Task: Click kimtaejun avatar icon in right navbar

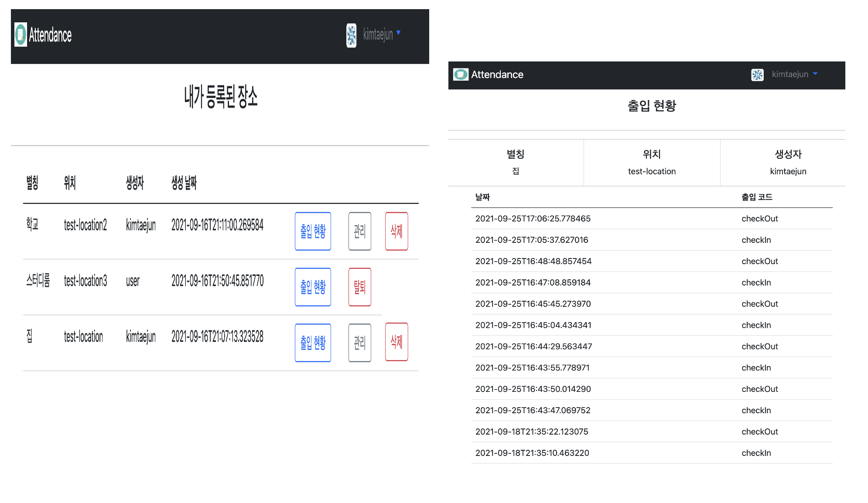Action: [x=757, y=75]
